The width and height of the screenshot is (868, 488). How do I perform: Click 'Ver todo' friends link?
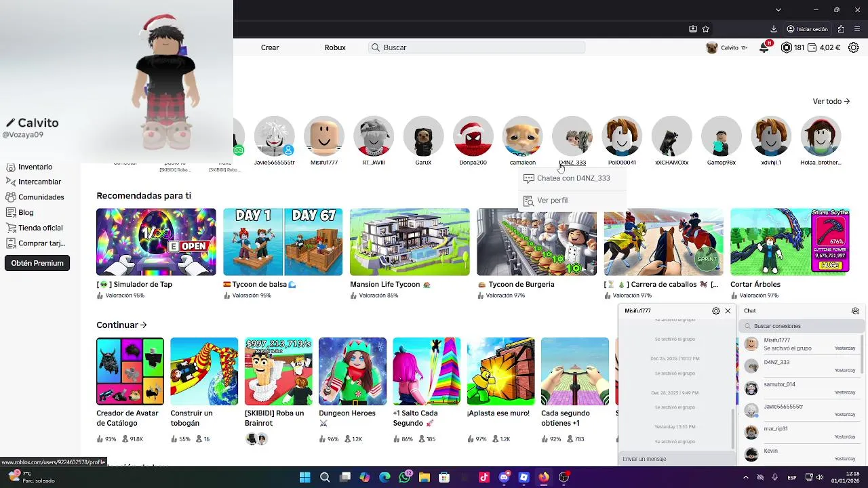(x=831, y=101)
